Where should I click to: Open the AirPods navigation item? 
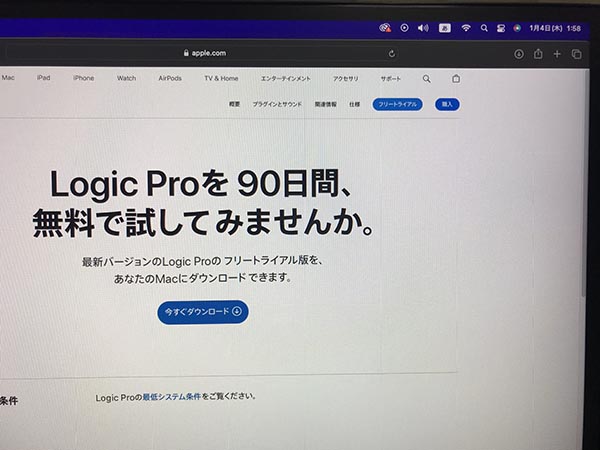click(x=170, y=78)
